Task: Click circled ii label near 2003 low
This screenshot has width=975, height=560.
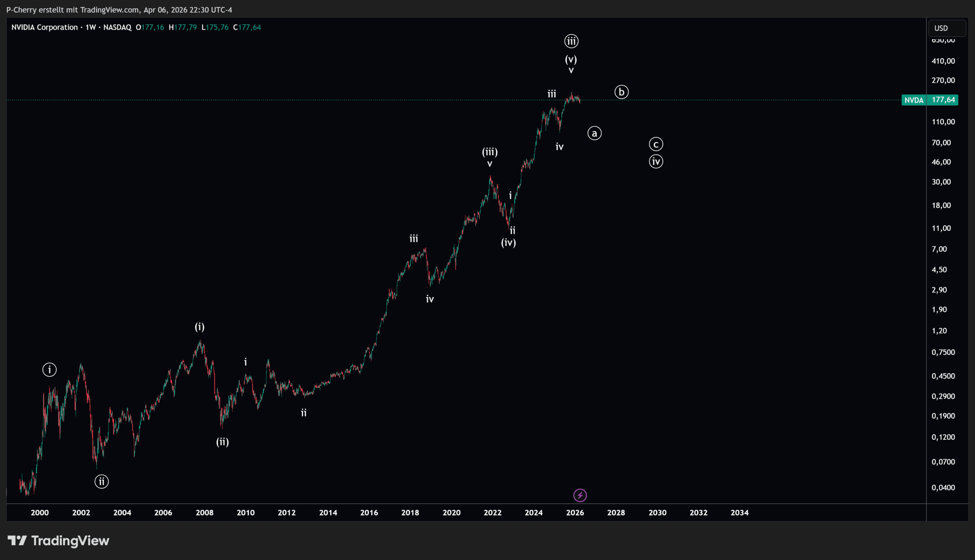Action: tap(102, 482)
